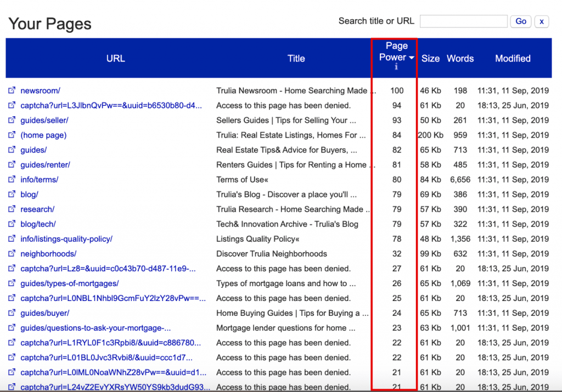The width and height of the screenshot is (562, 392).
Task: Select title 'Listings Quality Policy«'
Action: click(258, 239)
